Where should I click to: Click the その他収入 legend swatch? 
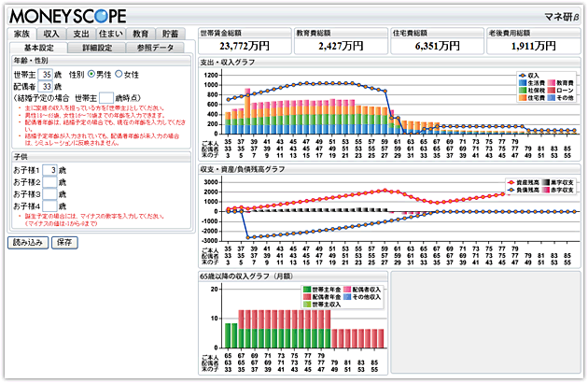pos(347,297)
